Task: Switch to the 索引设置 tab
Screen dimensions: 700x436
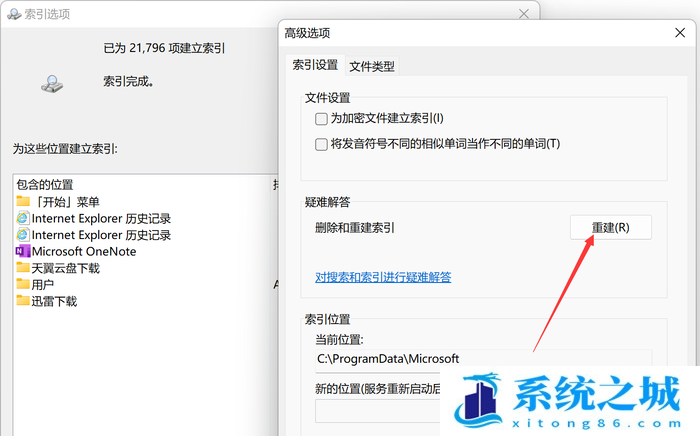Action: [315, 65]
